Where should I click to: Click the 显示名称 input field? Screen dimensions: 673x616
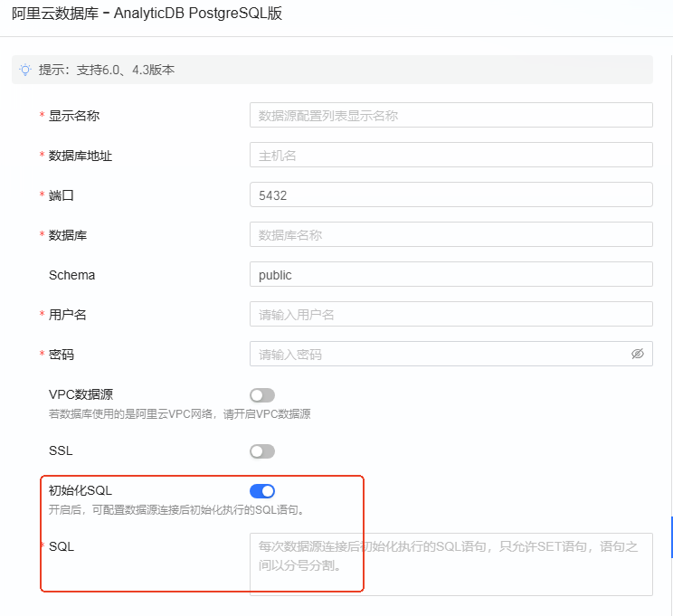point(450,115)
